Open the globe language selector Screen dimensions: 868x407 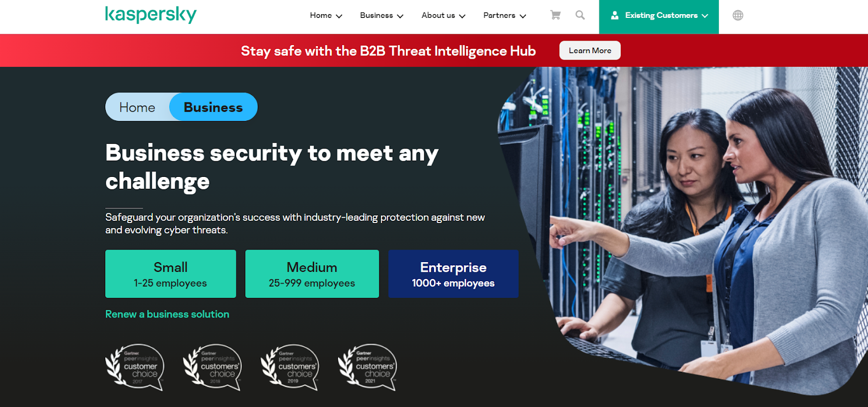coord(738,15)
